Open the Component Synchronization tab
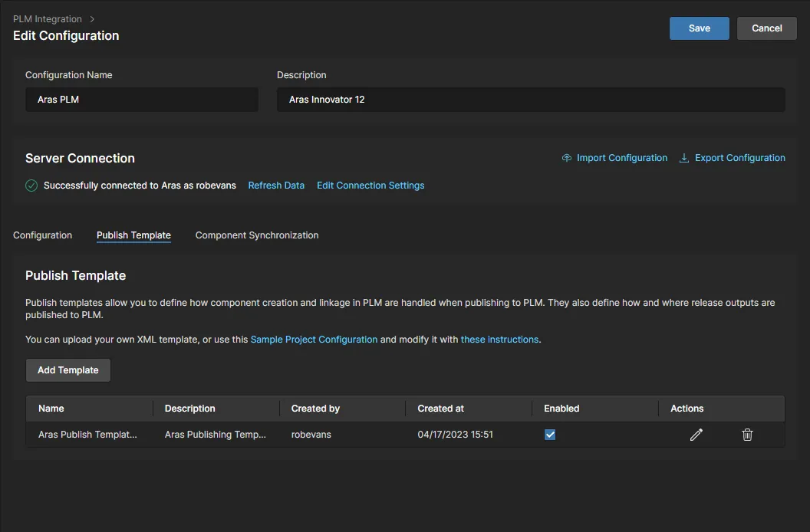This screenshot has width=810, height=532. tap(257, 235)
